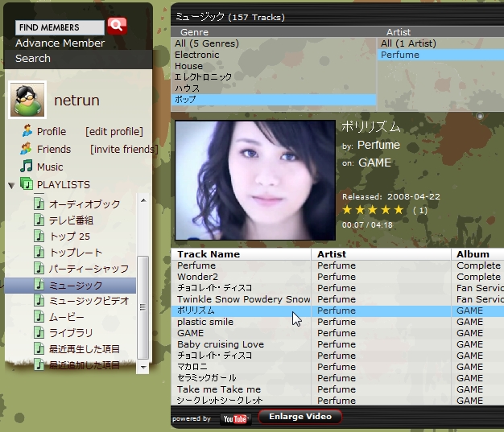Select playlist ムービー
Screen dimensions: 504x432
point(67,317)
